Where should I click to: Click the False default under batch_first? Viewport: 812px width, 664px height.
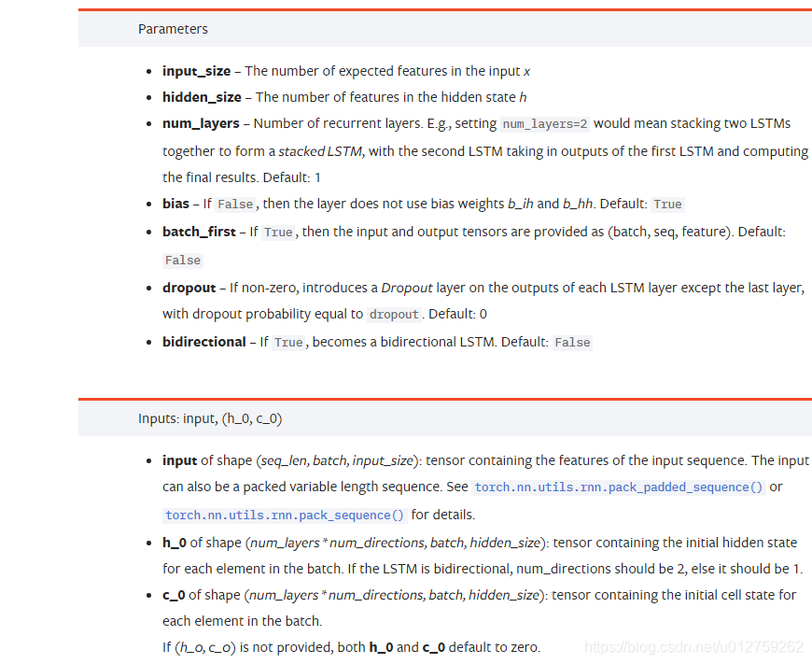pos(183,261)
